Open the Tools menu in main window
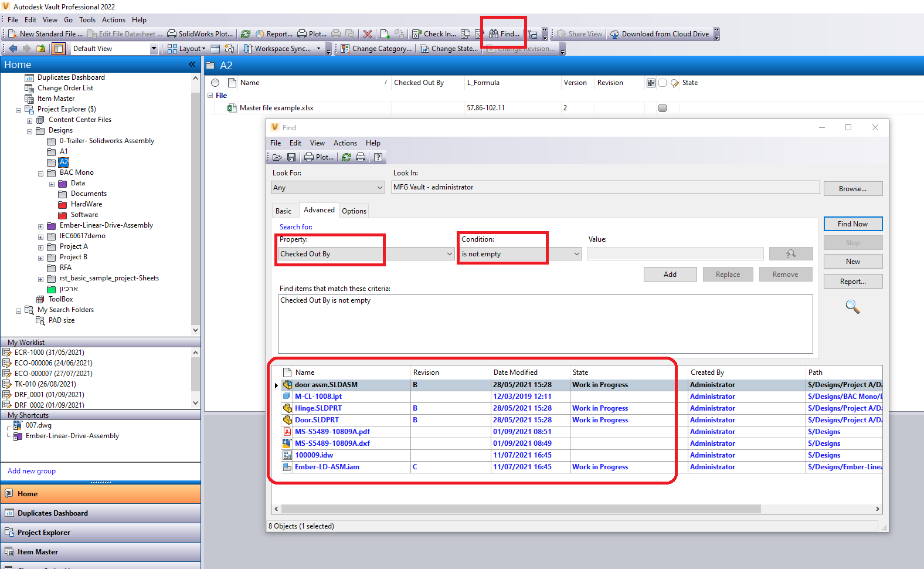Screen dimensions: 924x569 tap(87, 20)
